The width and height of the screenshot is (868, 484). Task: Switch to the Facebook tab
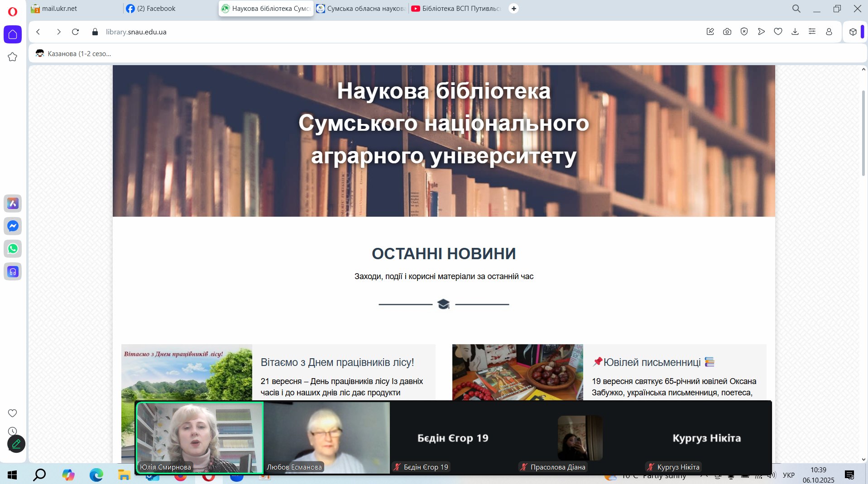tap(156, 9)
